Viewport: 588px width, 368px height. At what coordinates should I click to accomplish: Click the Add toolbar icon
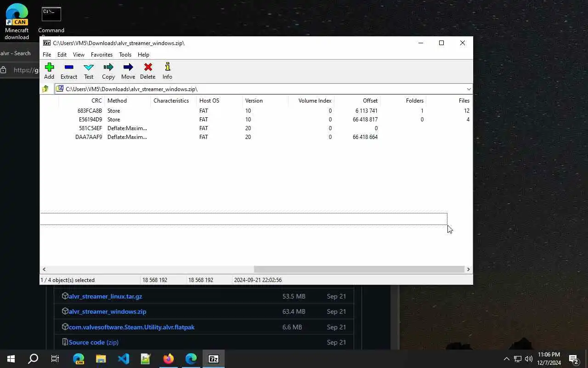point(49,71)
